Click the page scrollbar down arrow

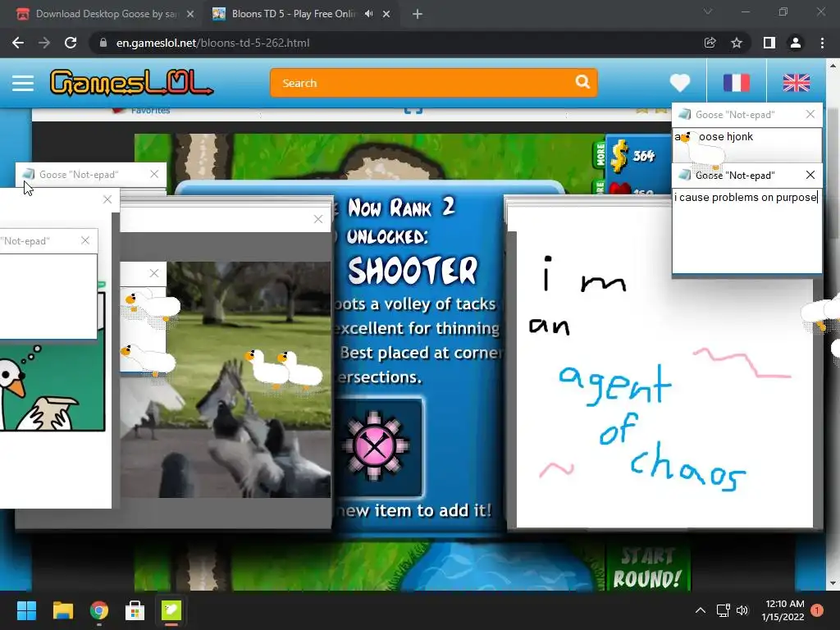click(833, 583)
